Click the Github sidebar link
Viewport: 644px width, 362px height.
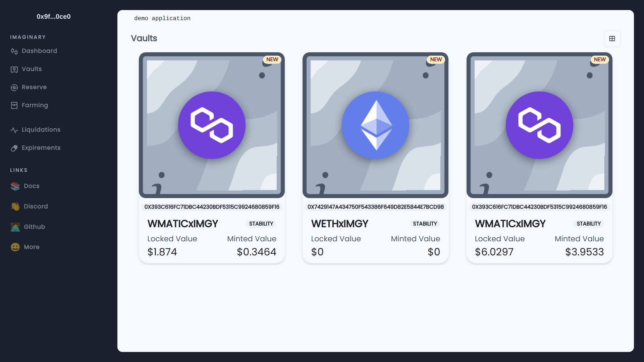coord(34,227)
